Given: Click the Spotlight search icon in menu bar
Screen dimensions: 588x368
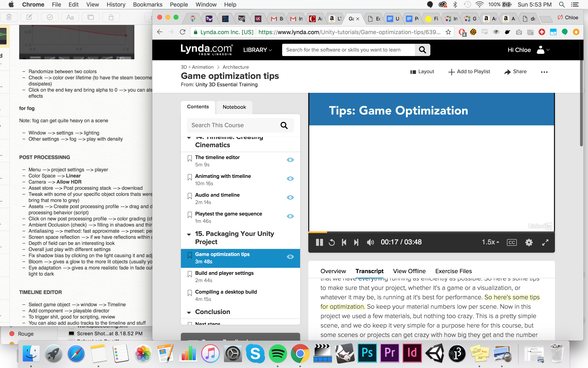Looking at the screenshot, I should point(561,4).
